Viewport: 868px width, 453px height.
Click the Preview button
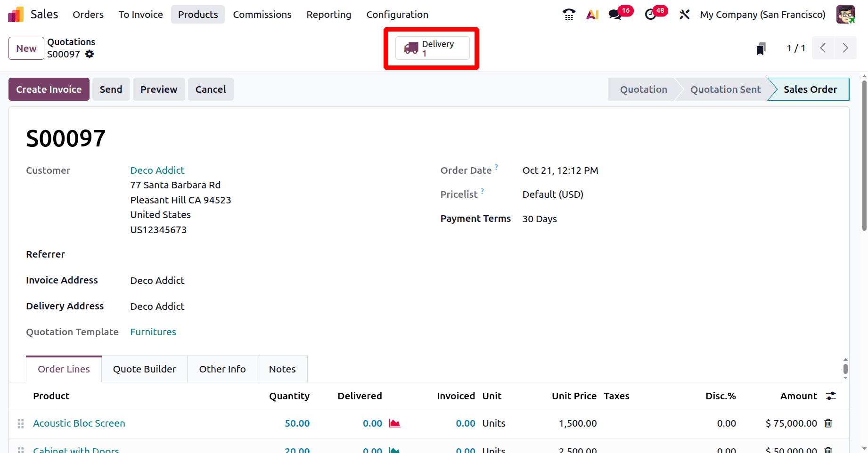click(x=159, y=89)
